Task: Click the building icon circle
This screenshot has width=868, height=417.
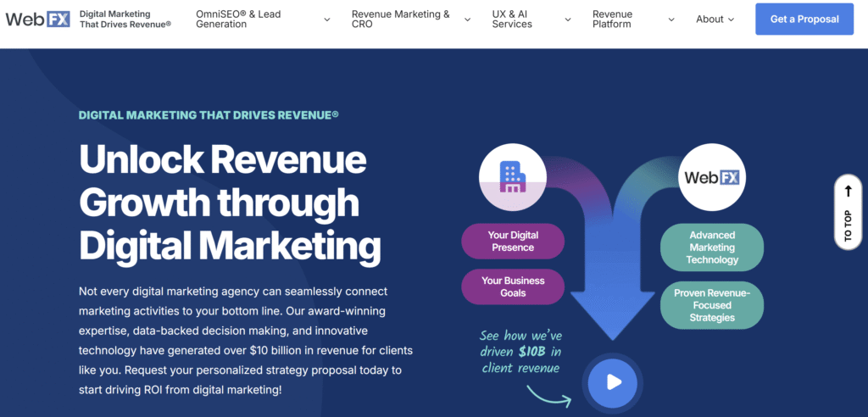Action: pyautogui.click(x=513, y=177)
